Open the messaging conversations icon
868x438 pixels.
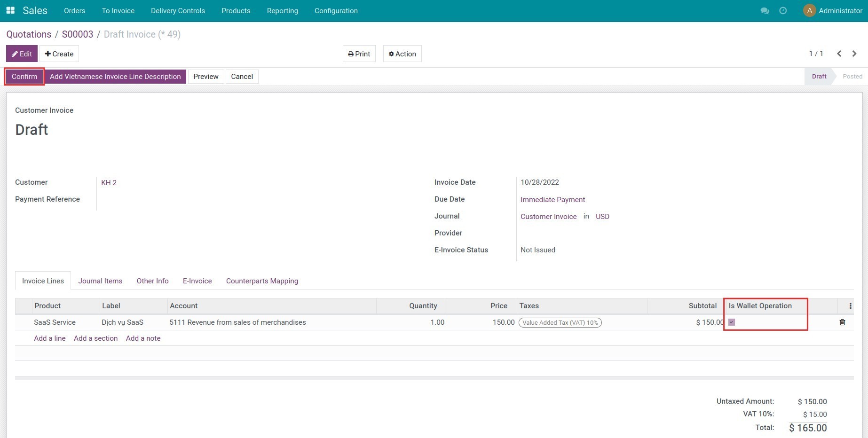tap(764, 10)
